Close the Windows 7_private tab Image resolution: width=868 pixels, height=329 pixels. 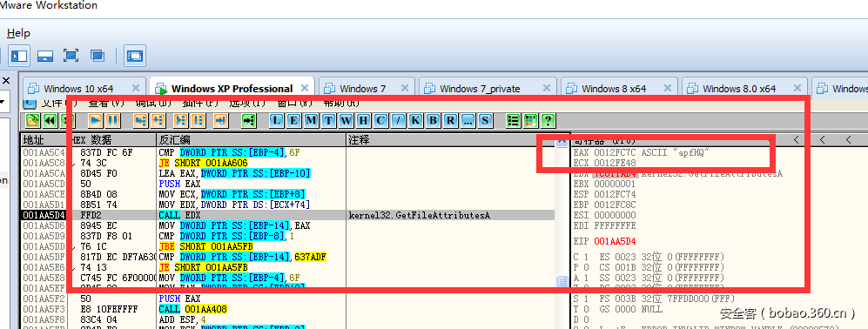click(547, 88)
